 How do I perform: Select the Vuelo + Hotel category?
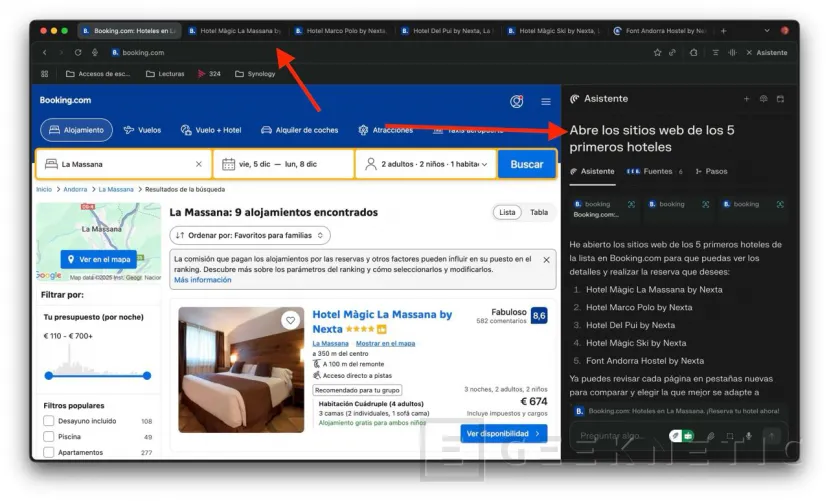(211, 130)
